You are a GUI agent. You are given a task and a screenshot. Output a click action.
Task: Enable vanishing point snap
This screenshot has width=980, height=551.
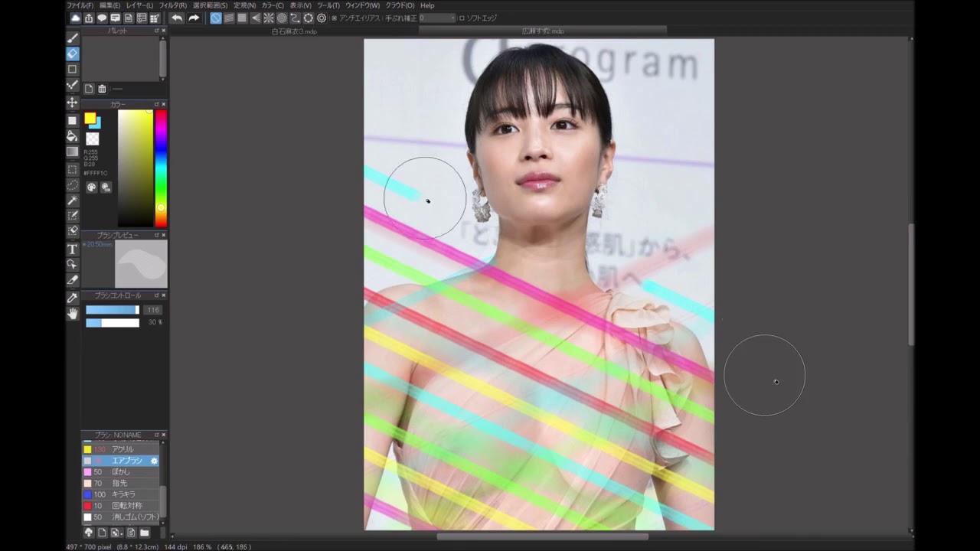coord(256,18)
